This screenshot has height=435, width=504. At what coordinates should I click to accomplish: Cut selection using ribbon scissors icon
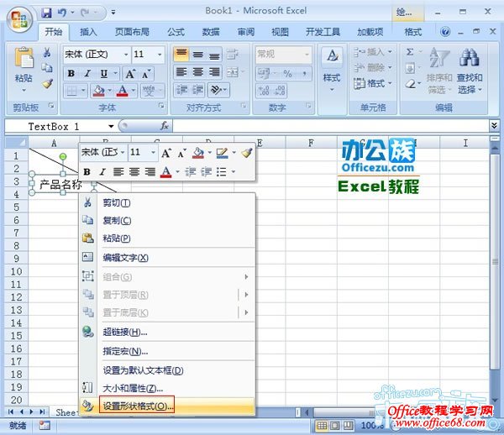tap(47, 52)
